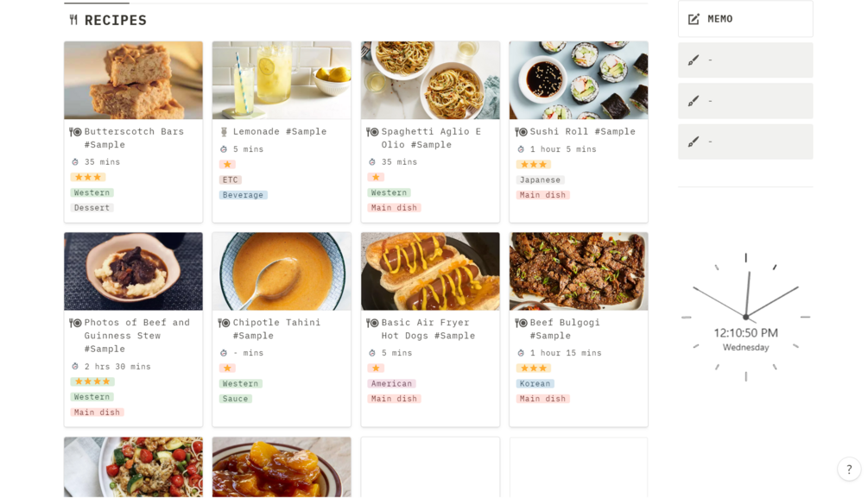The height and width of the screenshot is (498, 868).
Task: Click the Korean tag on Beef Bulgogi
Action: [x=535, y=384]
